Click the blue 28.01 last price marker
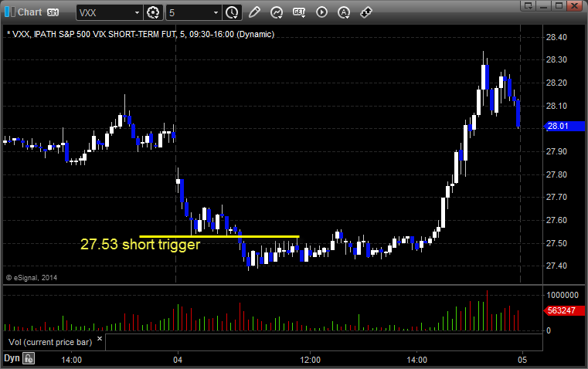 (564, 127)
